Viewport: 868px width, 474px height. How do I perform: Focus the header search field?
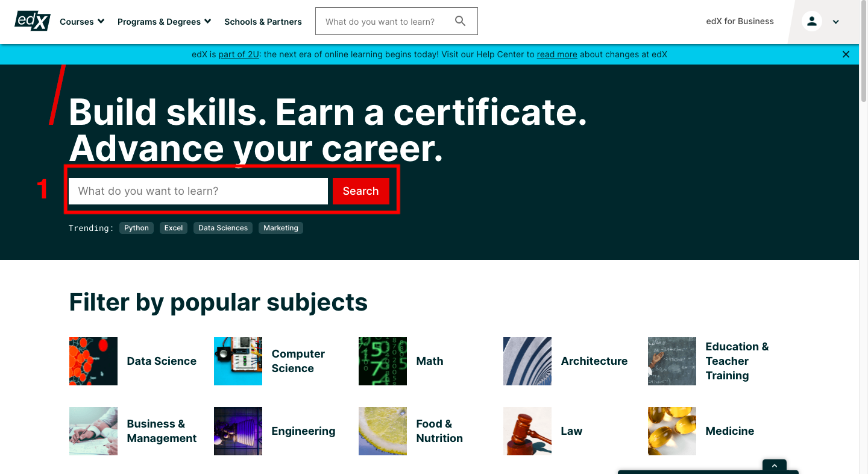(397, 21)
